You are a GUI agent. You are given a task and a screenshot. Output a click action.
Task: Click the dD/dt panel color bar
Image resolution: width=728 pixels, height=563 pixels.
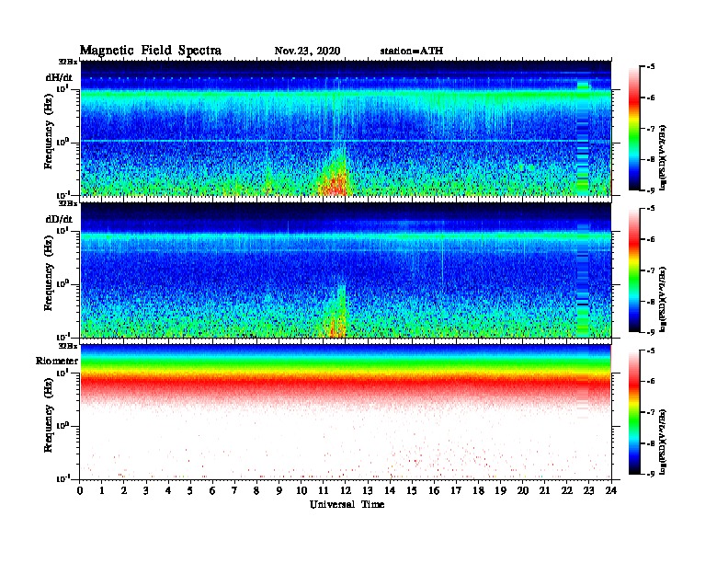tap(634, 270)
